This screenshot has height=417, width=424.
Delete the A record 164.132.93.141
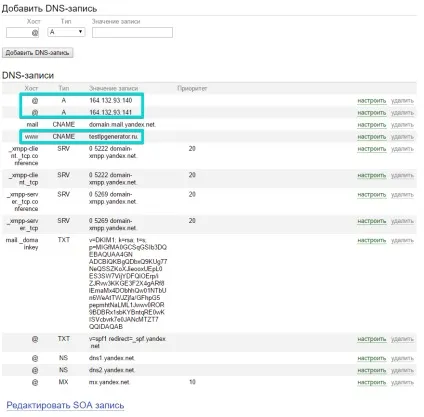tap(402, 113)
